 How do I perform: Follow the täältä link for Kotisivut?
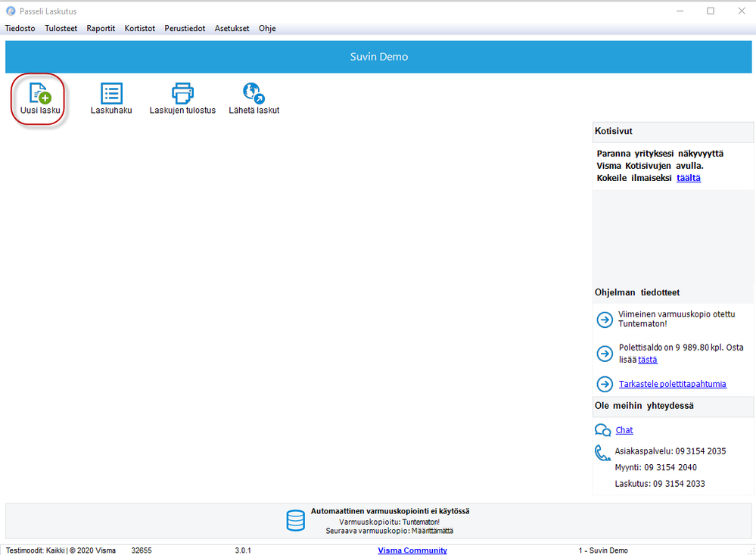(689, 178)
